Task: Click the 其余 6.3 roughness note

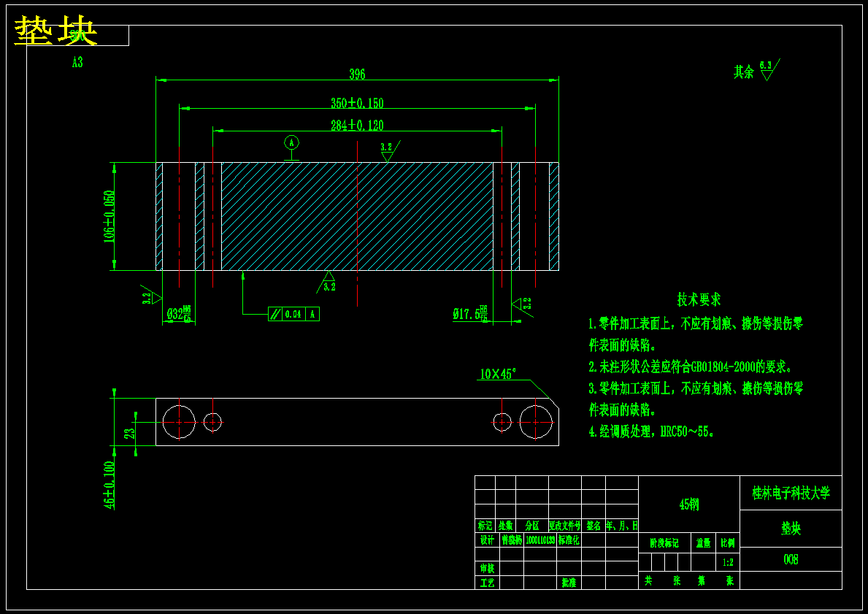Action: coord(757,70)
